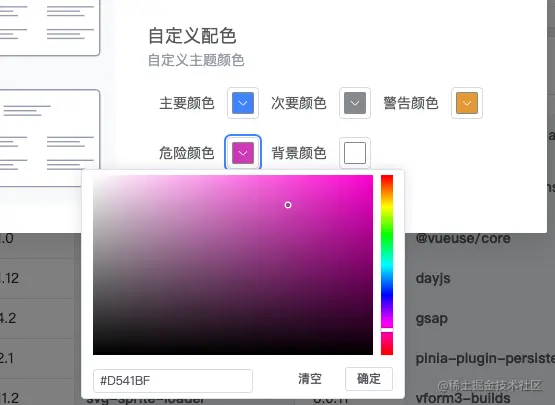Open the 警告颜色 orange color picker
Viewport: 555px width, 405px height.
pos(467,103)
